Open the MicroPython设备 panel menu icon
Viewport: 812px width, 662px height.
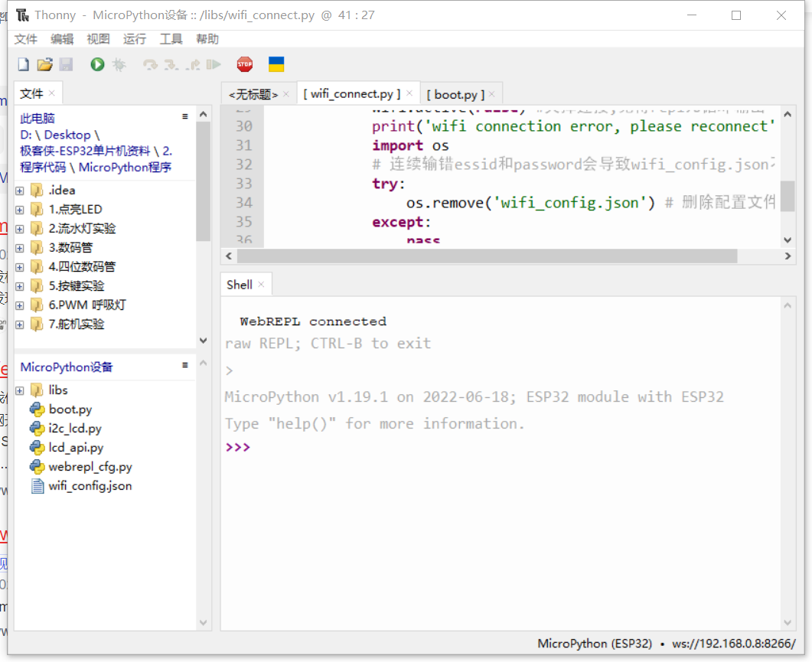tap(184, 365)
